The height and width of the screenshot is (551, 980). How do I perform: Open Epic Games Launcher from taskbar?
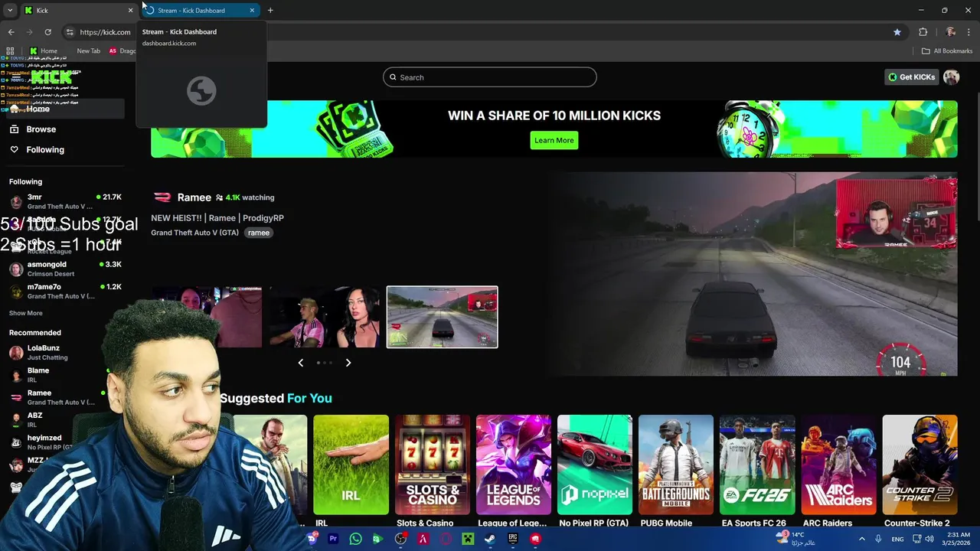[x=513, y=539]
